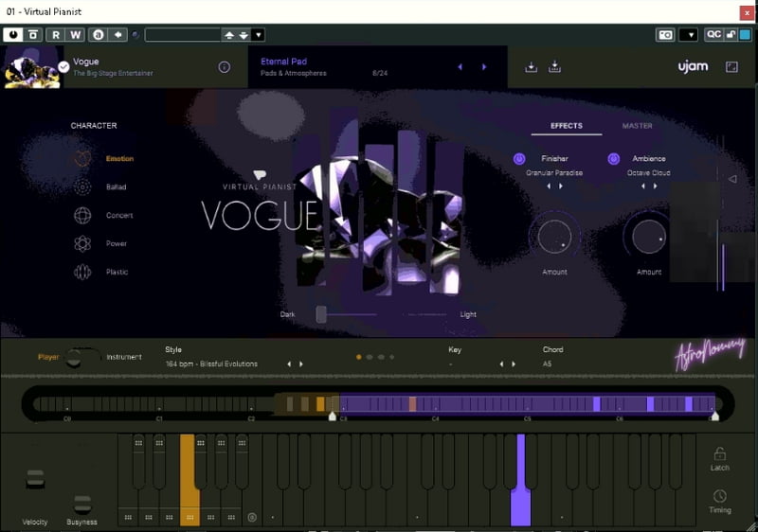
Task: Select the Emotion character icon
Action: (x=83, y=159)
